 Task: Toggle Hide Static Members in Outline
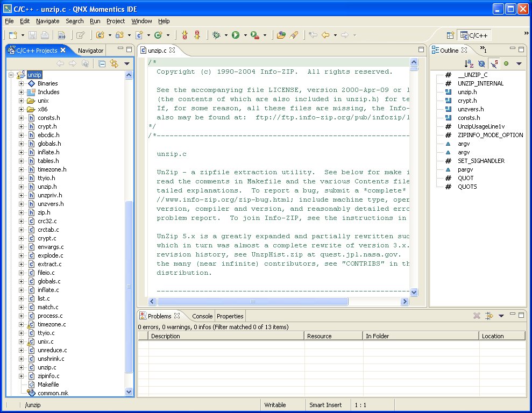click(494, 64)
